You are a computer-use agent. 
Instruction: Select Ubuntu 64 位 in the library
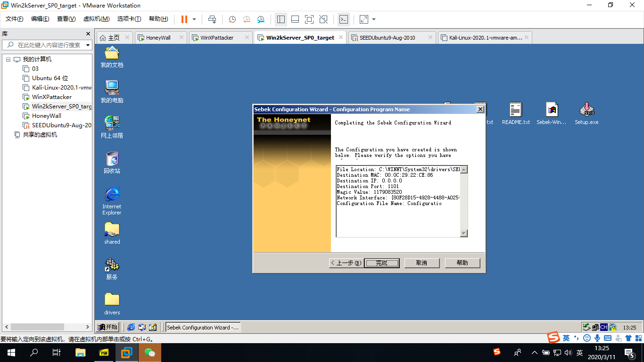pyautogui.click(x=46, y=78)
